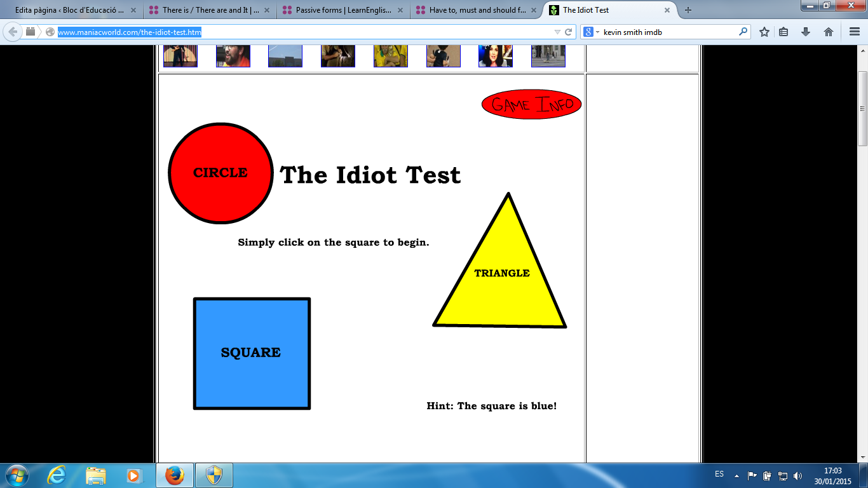Image resolution: width=868 pixels, height=488 pixels.
Task: Show hidden system tray icons
Action: point(736,475)
